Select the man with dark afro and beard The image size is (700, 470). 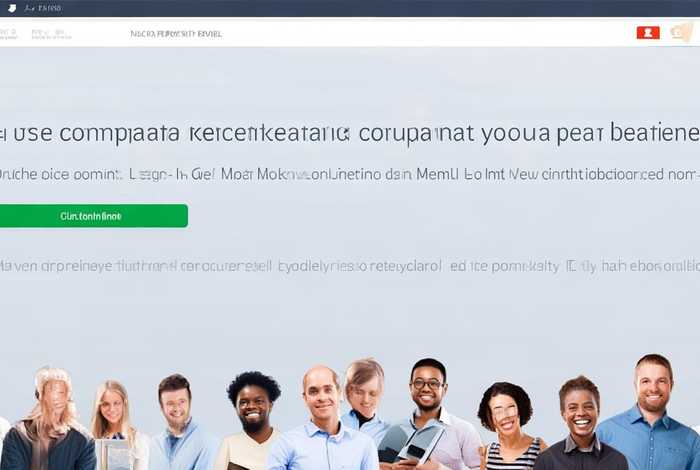(x=252, y=420)
